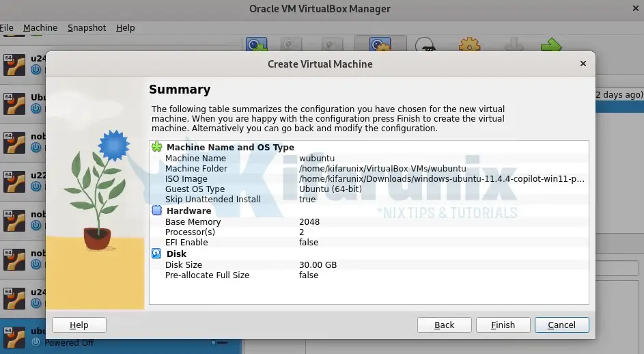Click the Guest OS Type label
Viewport: 644px width, 354px height.
tap(195, 189)
